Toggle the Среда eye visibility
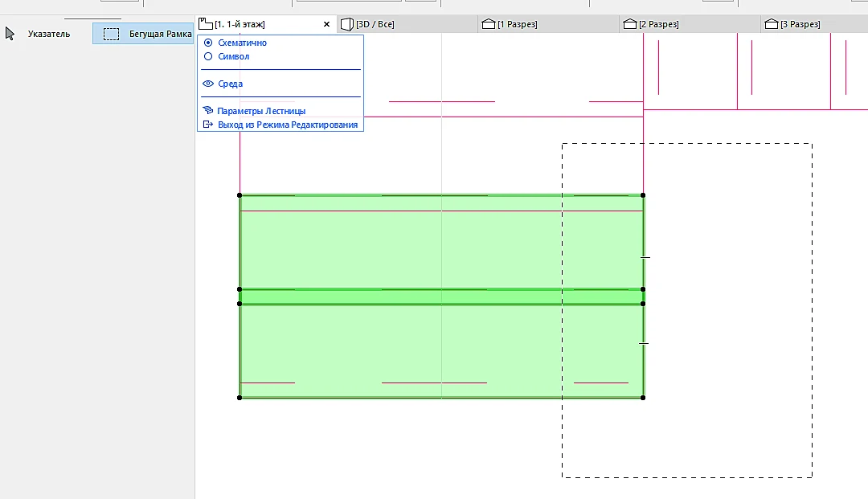Viewport: 868px width, 499px height. (x=208, y=84)
